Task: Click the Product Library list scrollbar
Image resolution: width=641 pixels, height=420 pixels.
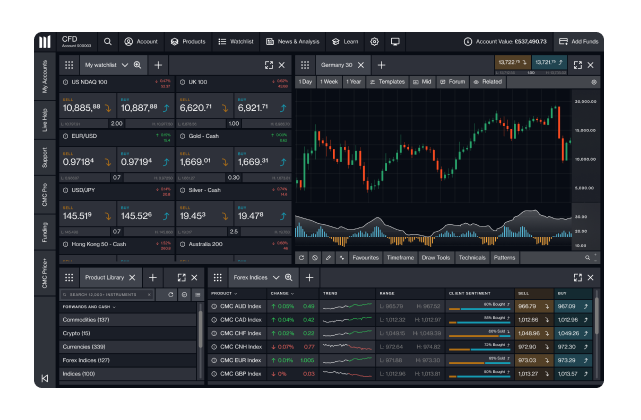Action: (x=200, y=329)
